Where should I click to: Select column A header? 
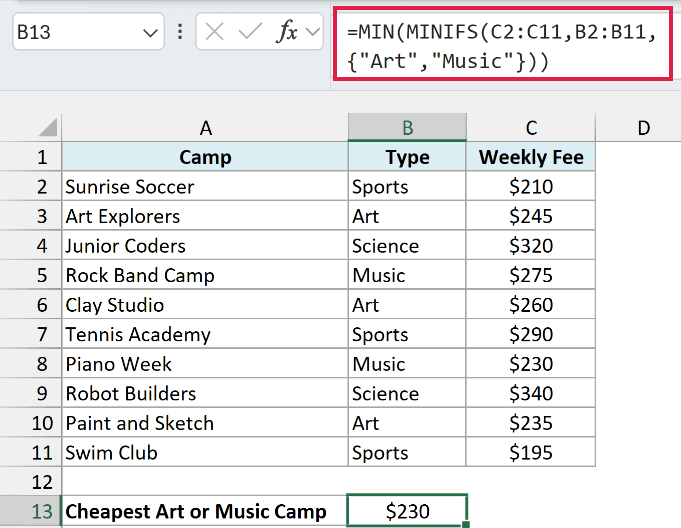pyautogui.click(x=205, y=128)
